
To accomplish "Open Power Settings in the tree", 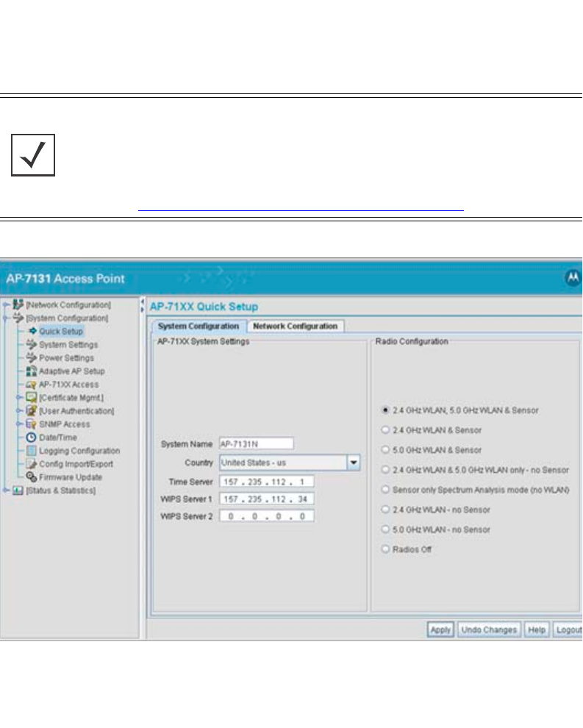I will tap(66, 357).
